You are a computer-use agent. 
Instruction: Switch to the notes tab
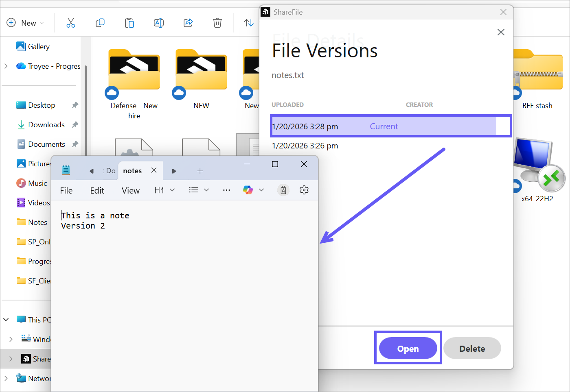132,170
